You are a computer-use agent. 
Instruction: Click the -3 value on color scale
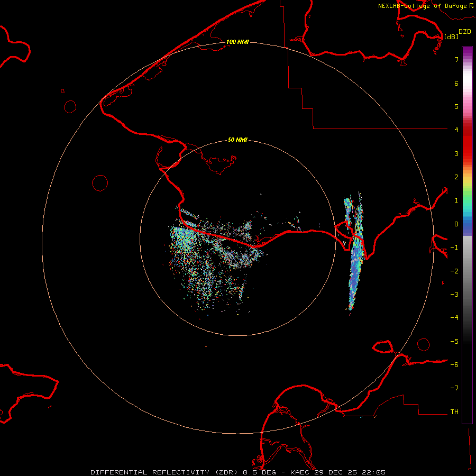(x=454, y=295)
